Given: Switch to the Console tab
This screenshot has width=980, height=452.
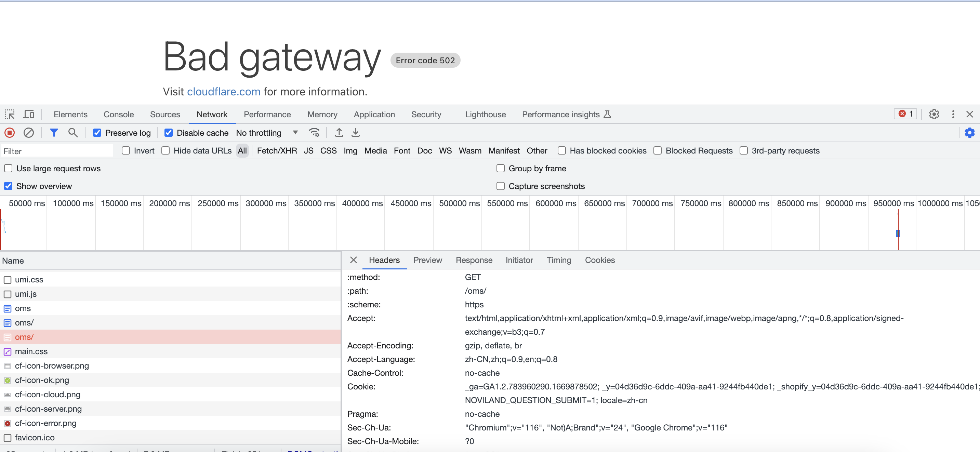Looking at the screenshot, I should [119, 114].
